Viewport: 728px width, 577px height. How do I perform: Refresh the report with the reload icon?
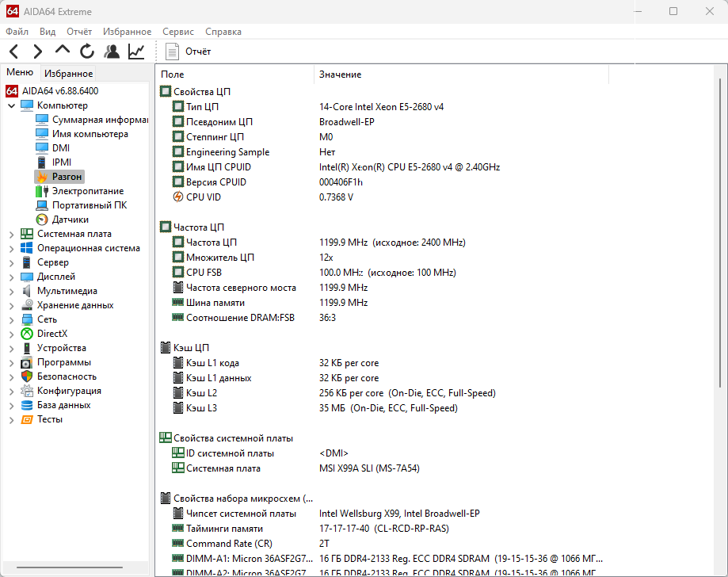[87, 52]
